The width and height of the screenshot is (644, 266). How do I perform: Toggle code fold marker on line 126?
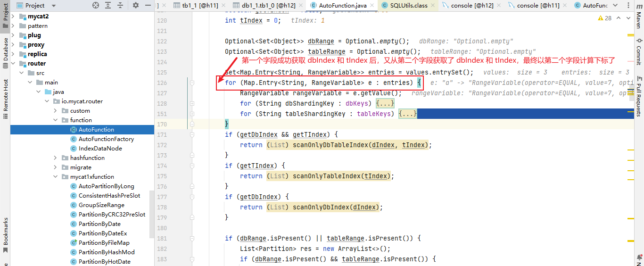(192, 83)
